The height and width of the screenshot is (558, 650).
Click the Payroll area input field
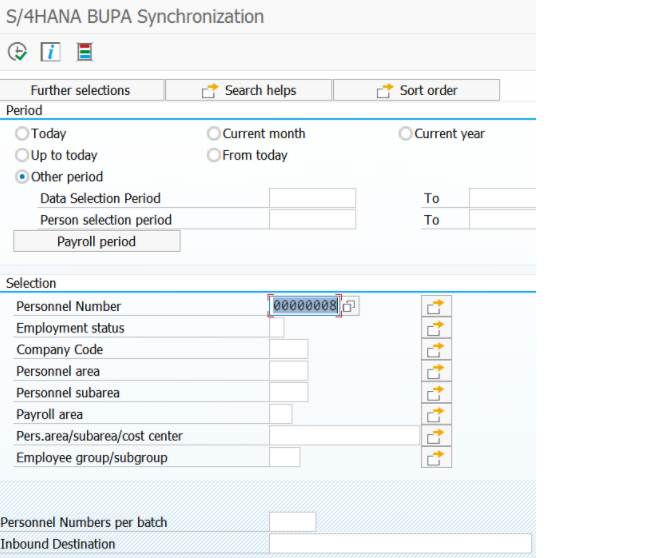[281, 414]
